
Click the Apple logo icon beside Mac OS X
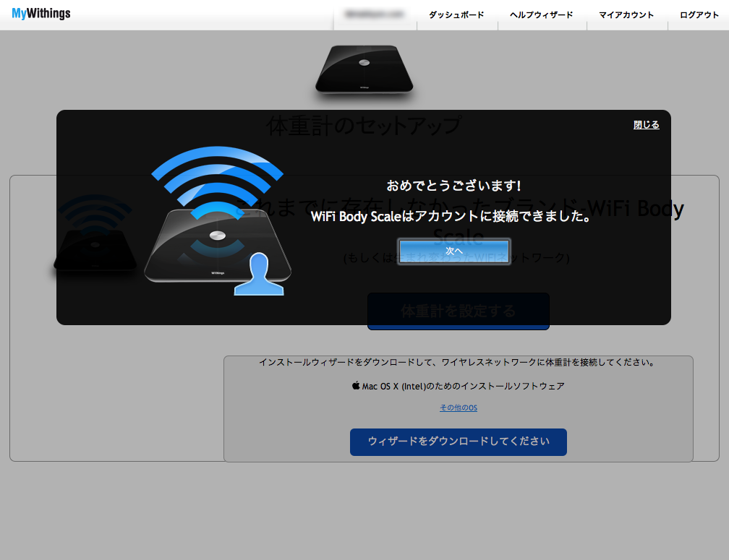[356, 385]
